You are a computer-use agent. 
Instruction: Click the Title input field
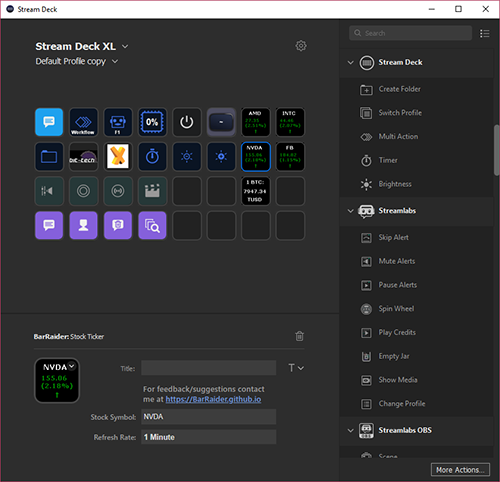209,368
